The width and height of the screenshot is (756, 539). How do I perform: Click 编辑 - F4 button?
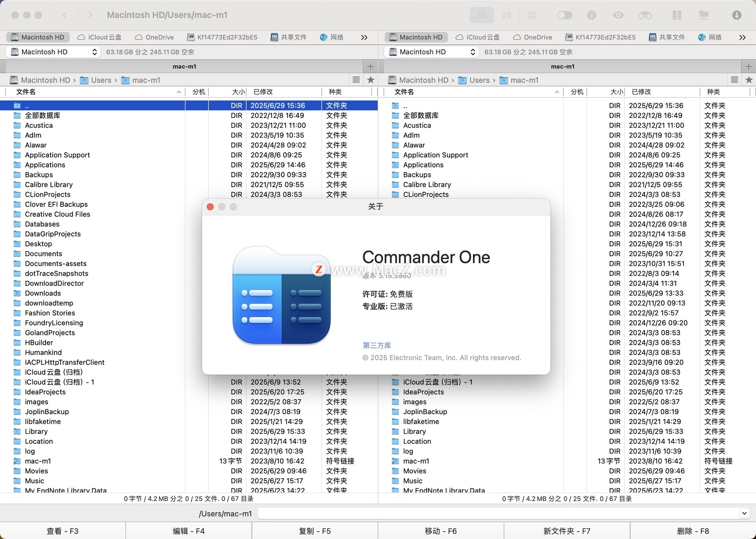(189, 531)
